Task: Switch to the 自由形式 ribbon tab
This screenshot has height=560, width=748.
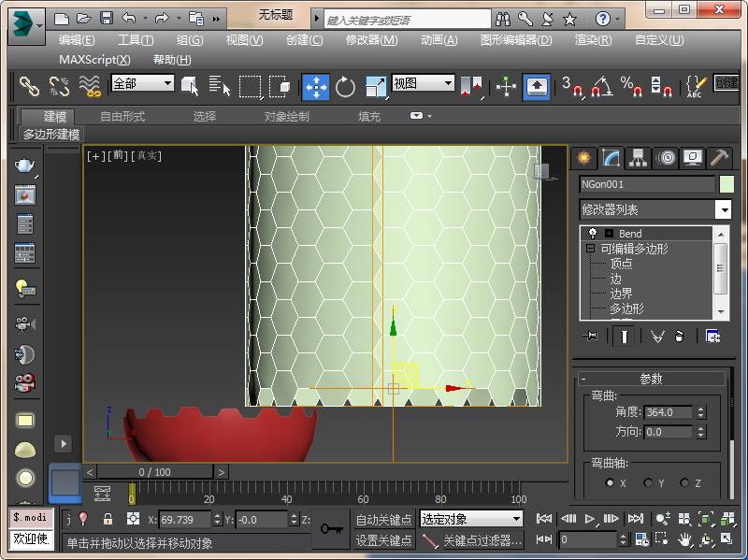Action: click(122, 116)
